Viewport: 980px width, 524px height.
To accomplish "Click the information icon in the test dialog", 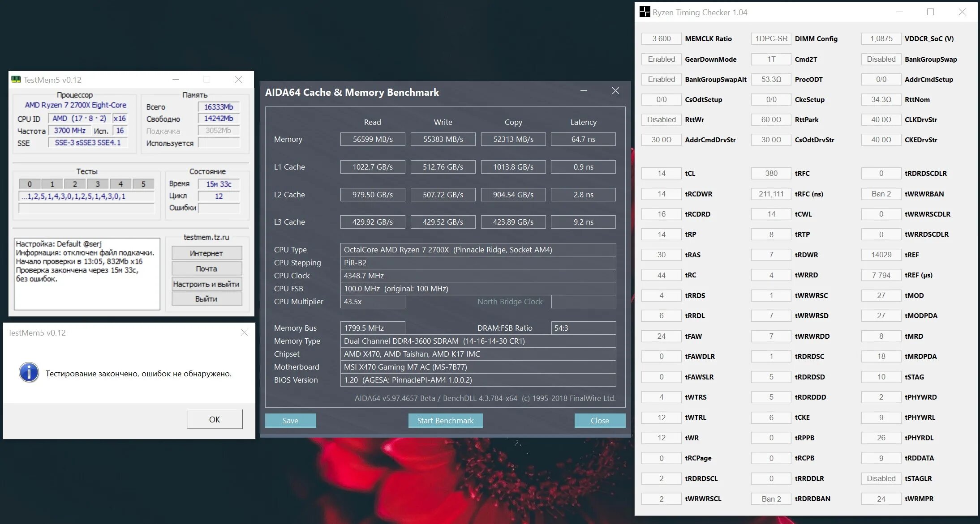I will click(29, 372).
